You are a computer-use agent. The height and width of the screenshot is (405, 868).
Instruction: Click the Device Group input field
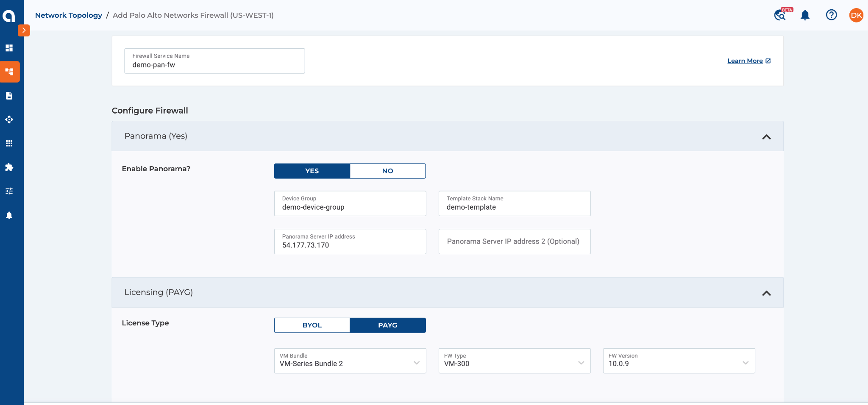click(x=350, y=203)
